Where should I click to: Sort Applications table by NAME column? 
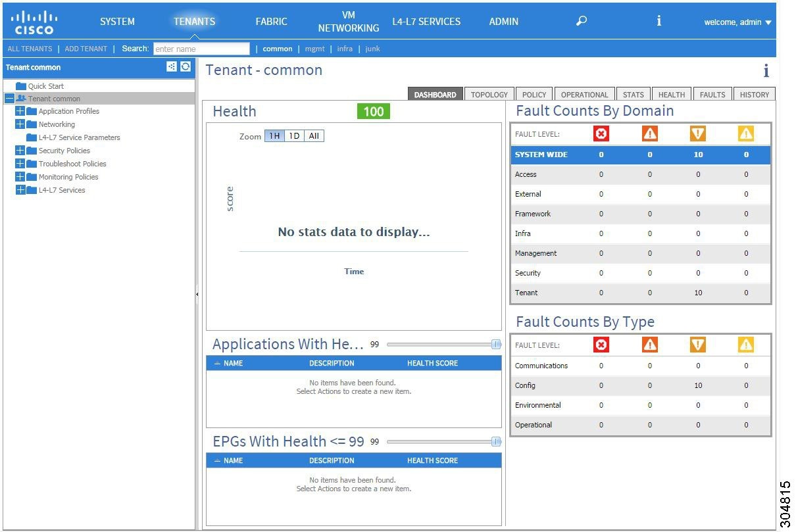pos(234,363)
